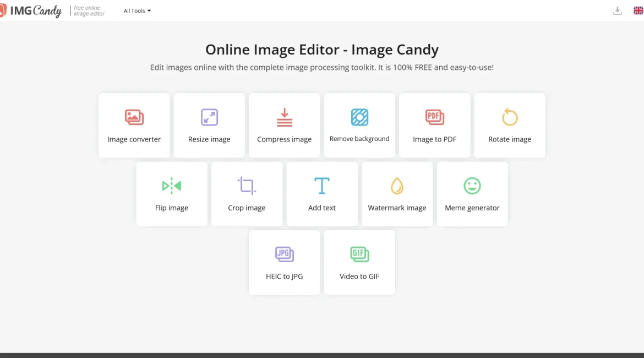
Task: Choose the Add text label
Action: click(322, 208)
